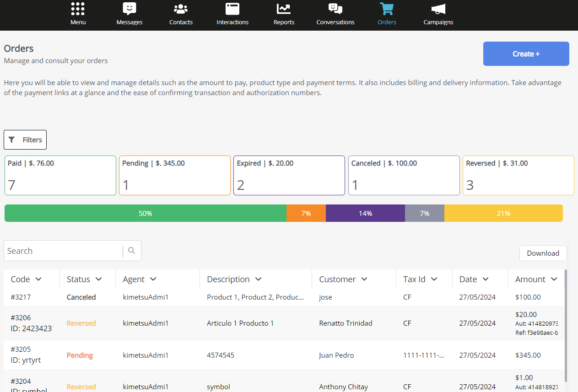578x392 pixels.
Task: Expand the Status column dropdown
Action: [98, 279]
